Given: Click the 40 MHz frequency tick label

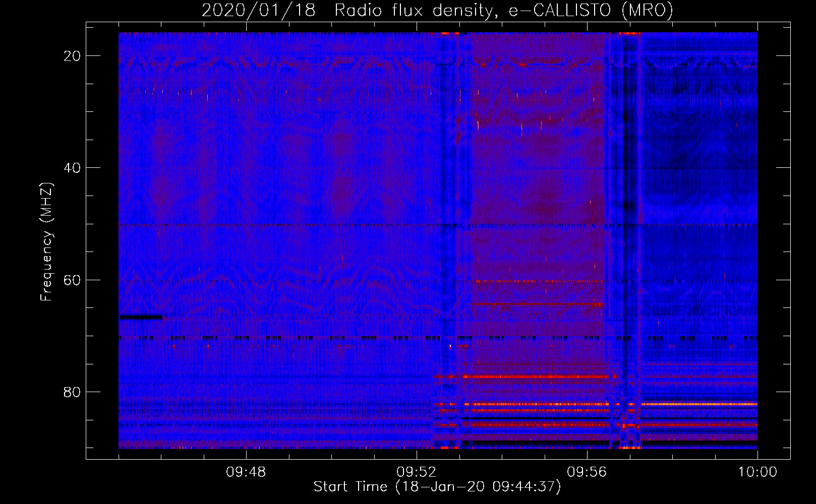Looking at the screenshot, I should (x=73, y=168).
